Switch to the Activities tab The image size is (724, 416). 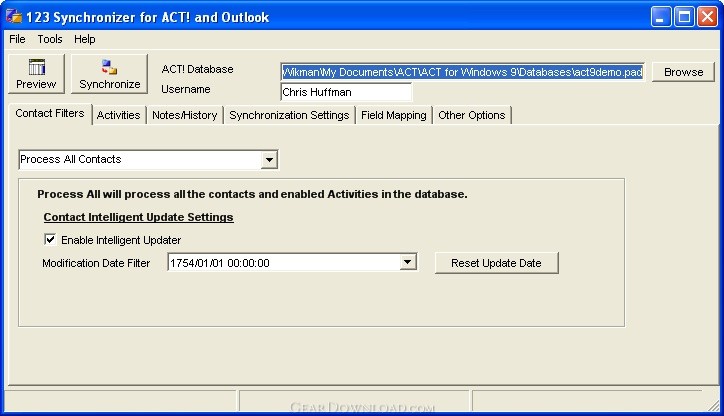coord(119,115)
